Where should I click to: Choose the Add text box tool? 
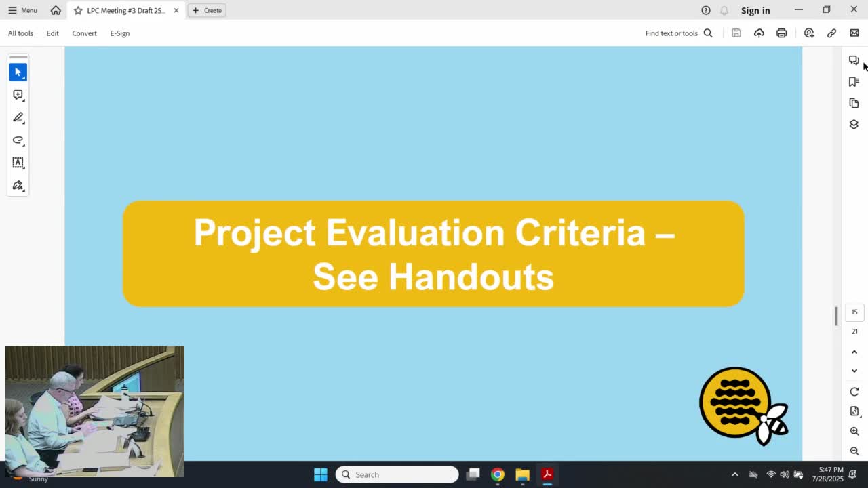pos(18,163)
